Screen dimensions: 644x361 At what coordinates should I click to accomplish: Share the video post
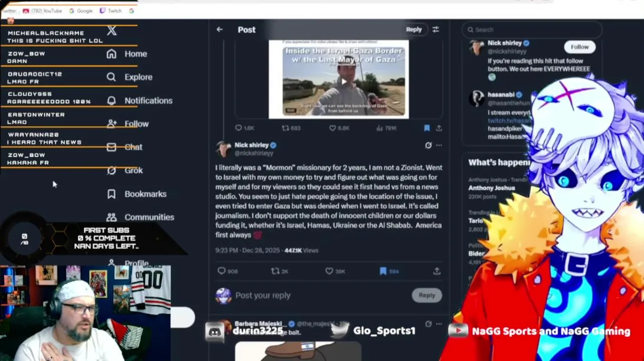click(439, 128)
